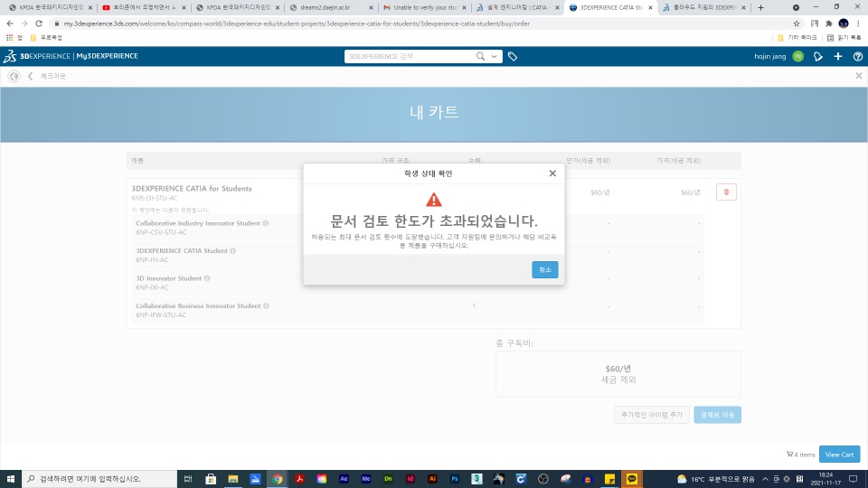Open the hojin jang profile avatar
This screenshot has height=488, width=868.
[797, 56]
